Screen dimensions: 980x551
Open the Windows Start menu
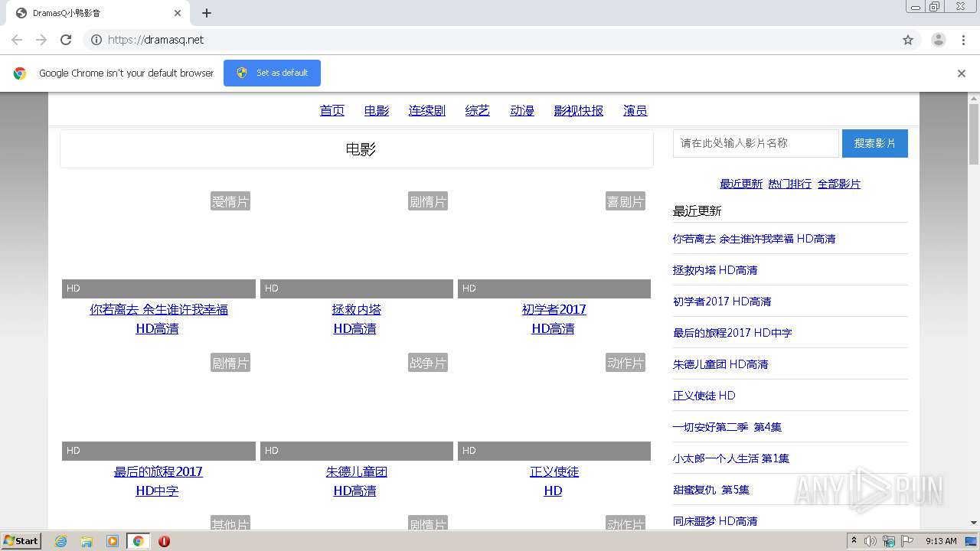pos(21,540)
